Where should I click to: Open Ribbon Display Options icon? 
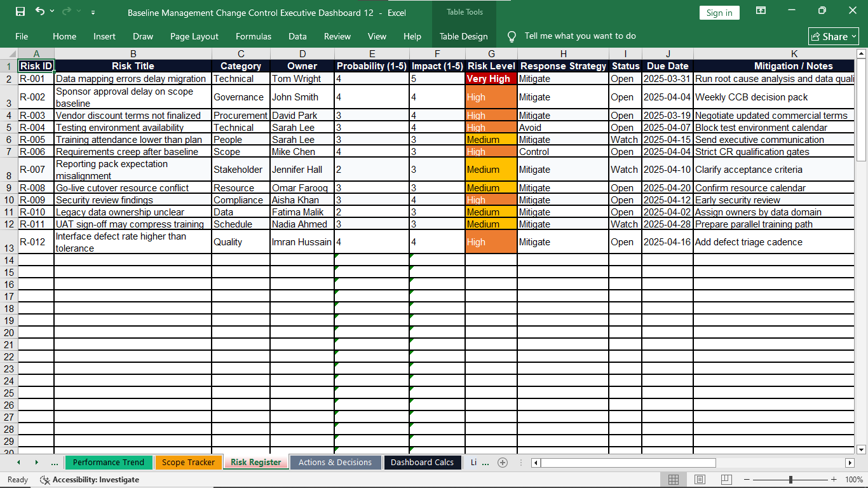coord(761,11)
